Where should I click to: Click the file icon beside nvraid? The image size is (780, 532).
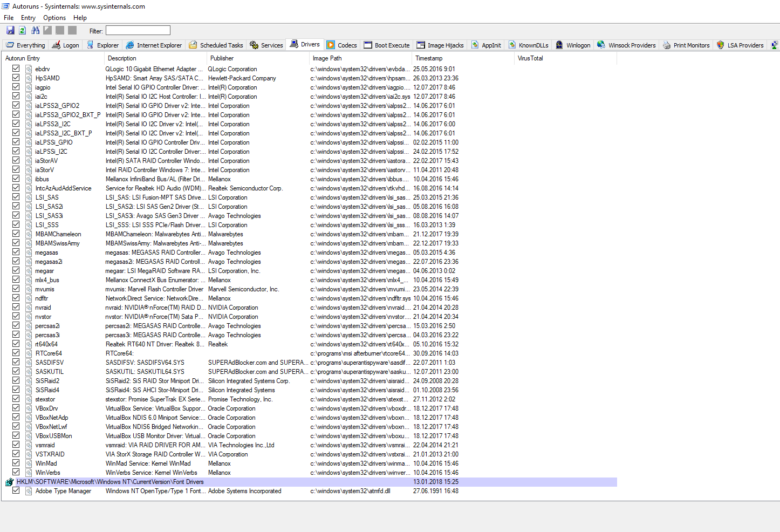coord(29,308)
